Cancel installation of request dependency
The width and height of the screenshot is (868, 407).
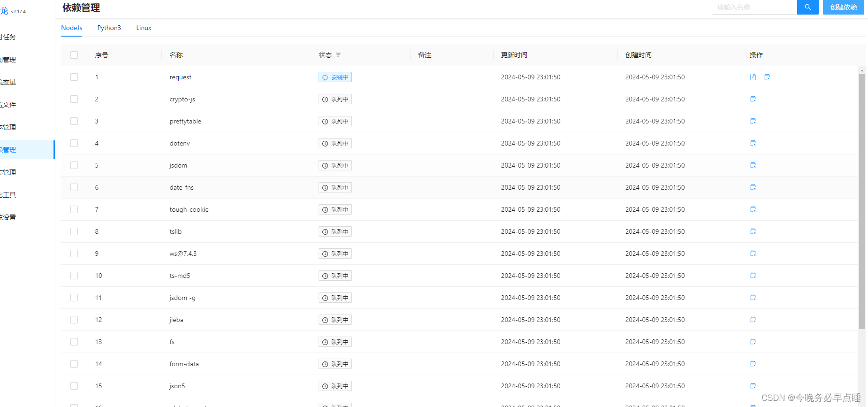tap(767, 77)
